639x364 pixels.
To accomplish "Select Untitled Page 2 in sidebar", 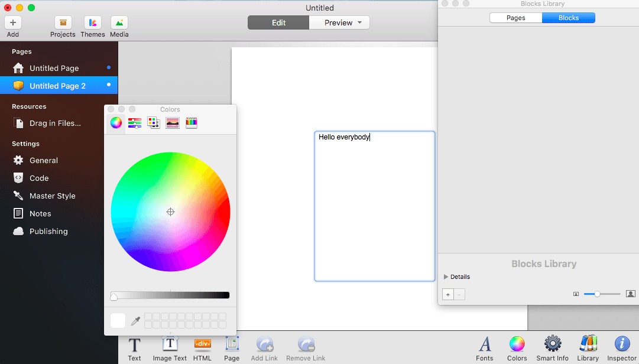I will click(x=59, y=86).
